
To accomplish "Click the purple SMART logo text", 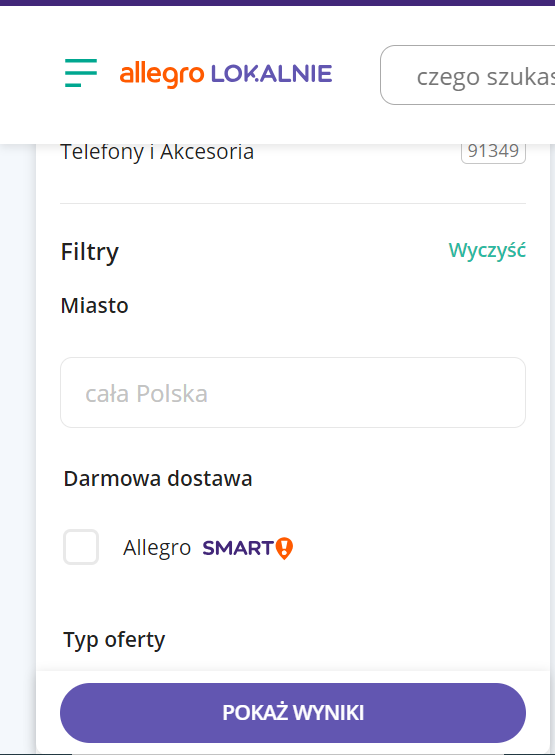I will coord(238,548).
